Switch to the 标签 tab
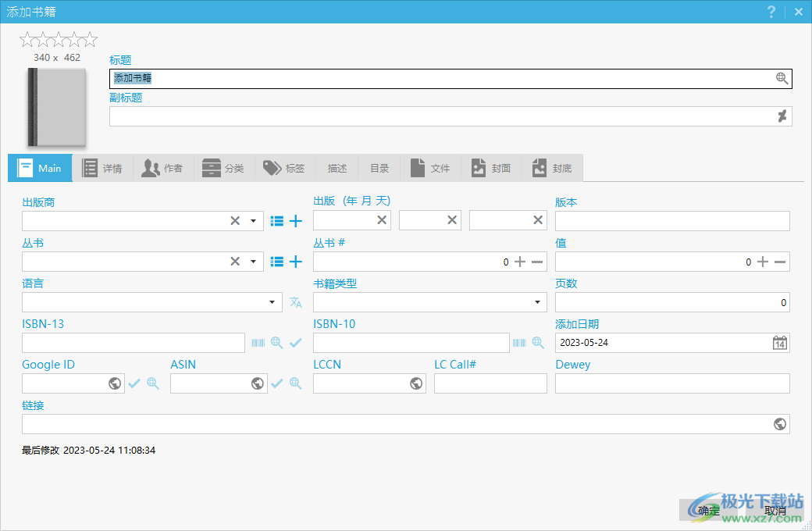812x531 pixels. click(285, 168)
